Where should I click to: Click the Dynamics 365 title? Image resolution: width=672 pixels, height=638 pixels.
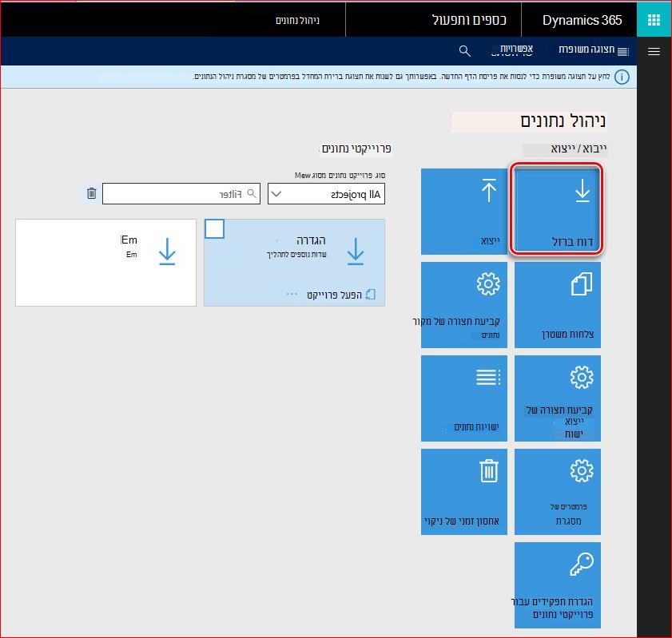tap(582, 20)
